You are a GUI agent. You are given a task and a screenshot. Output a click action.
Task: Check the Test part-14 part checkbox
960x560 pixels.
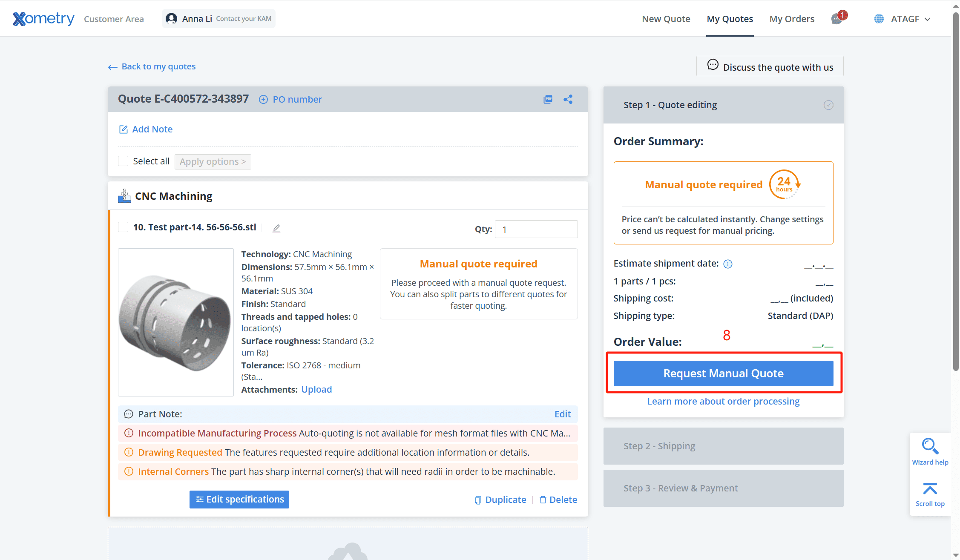(123, 227)
